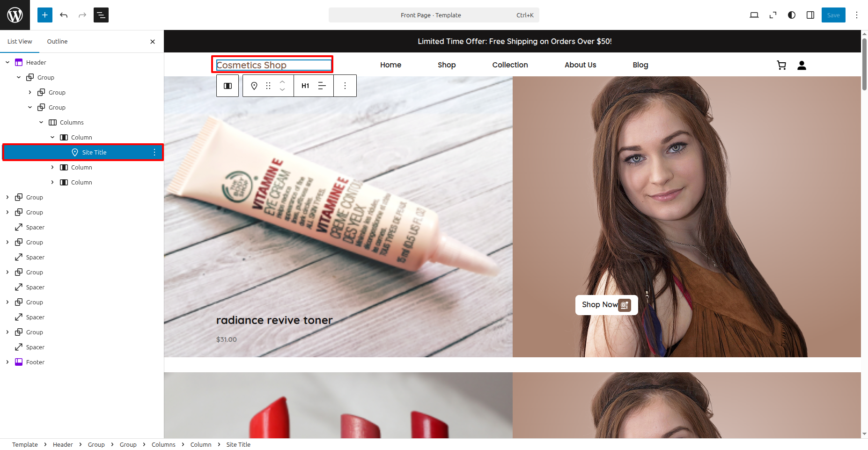Click the undo arrow icon
The image size is (868, 450).
pos(64,15)
